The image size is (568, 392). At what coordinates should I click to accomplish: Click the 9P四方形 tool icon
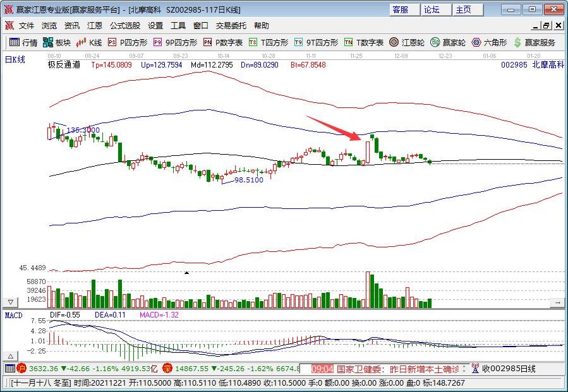coord(157,42)
